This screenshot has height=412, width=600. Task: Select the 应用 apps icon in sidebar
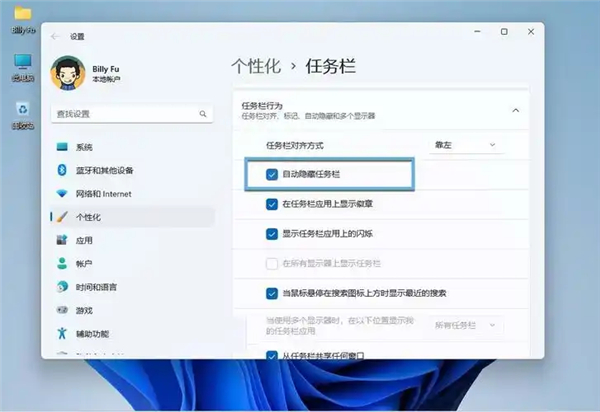[62, 240]
